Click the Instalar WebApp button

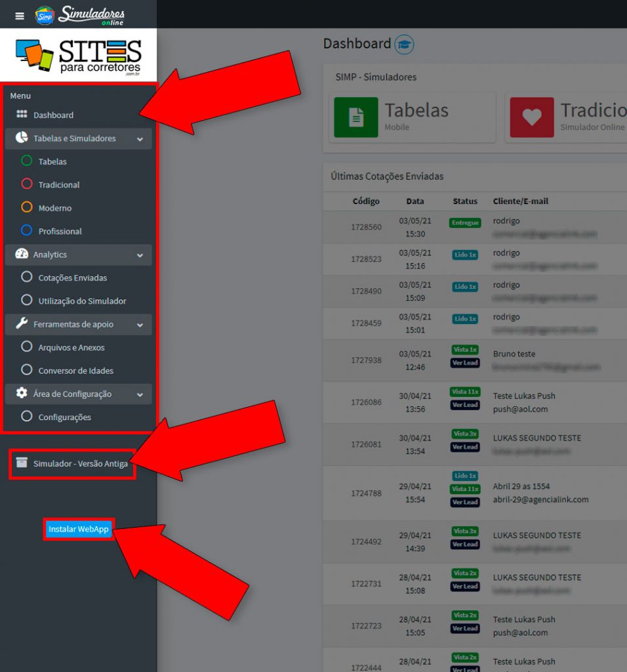click(x=78, y=528)
